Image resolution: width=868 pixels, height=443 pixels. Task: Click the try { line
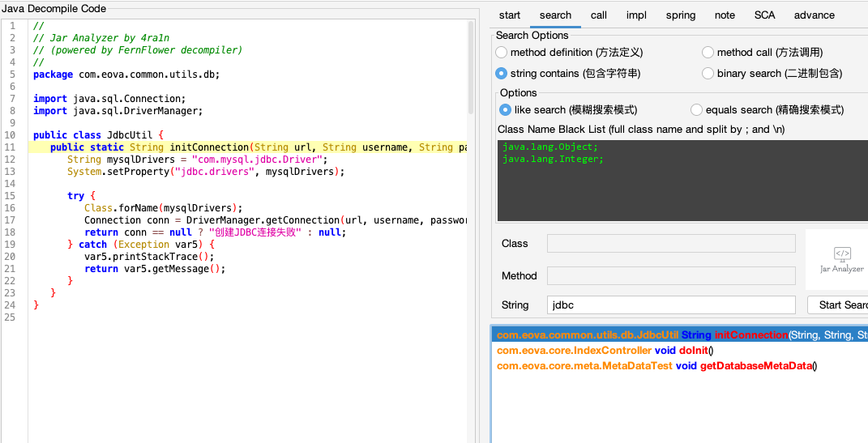(81, 196)
